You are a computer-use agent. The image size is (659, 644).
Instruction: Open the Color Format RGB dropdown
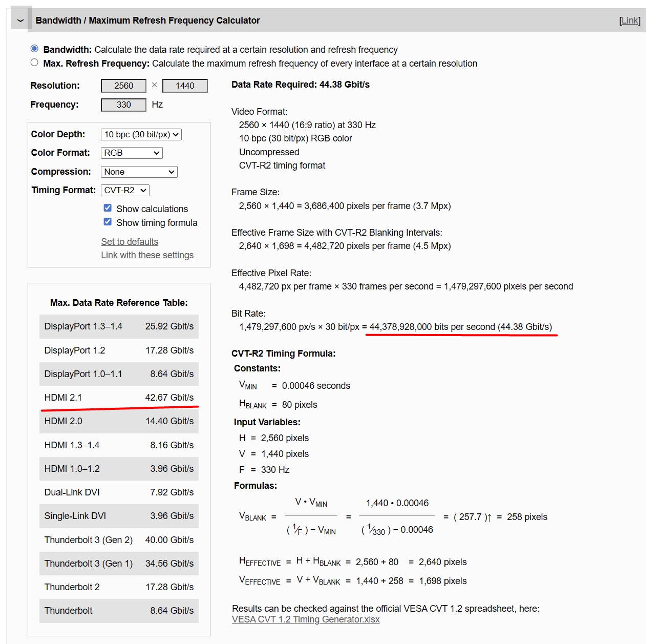click(x=132, y=153)
